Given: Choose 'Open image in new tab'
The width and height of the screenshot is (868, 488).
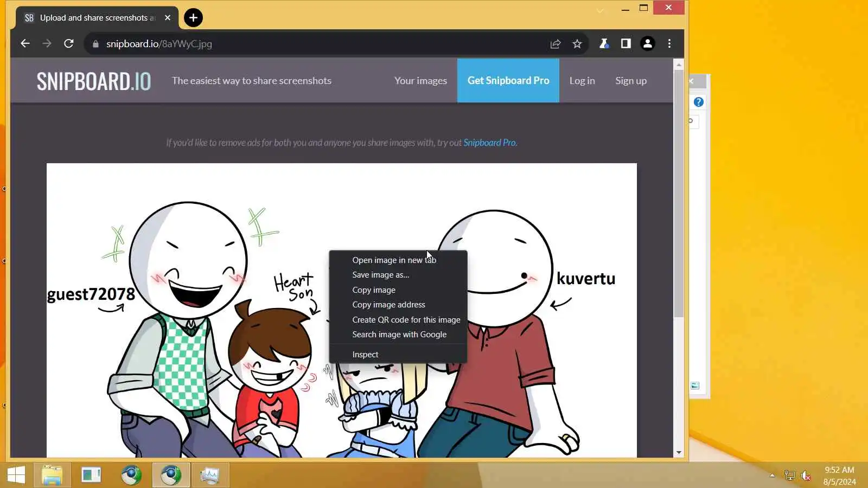Looking at the screenshot, I should [x=398, y=260].
